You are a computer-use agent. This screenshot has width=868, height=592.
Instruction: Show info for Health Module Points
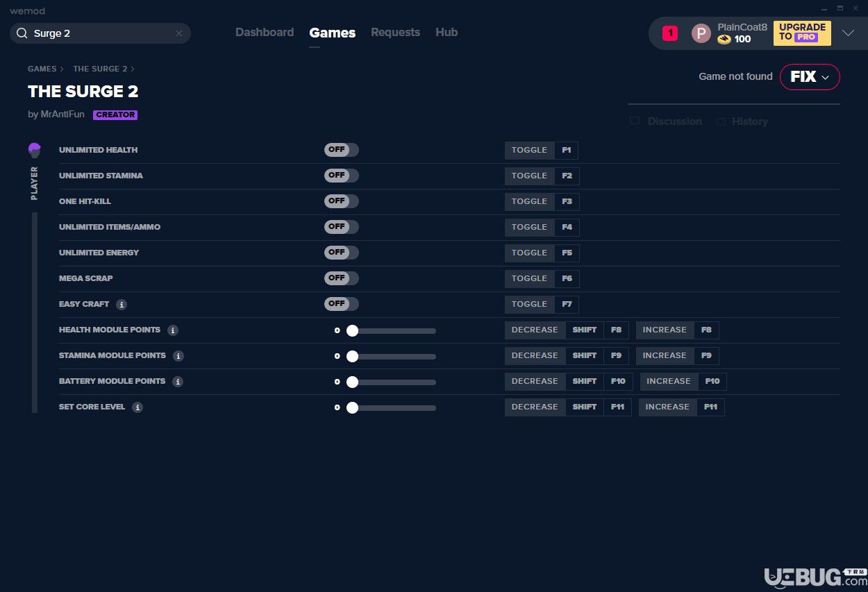(173, 330)
